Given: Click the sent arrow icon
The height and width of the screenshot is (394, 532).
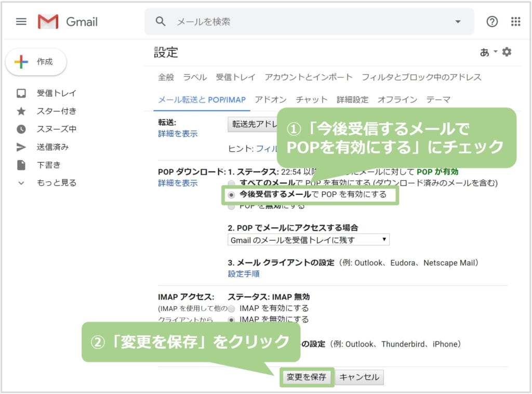Looking at the screenshot, I should point(21,147).
